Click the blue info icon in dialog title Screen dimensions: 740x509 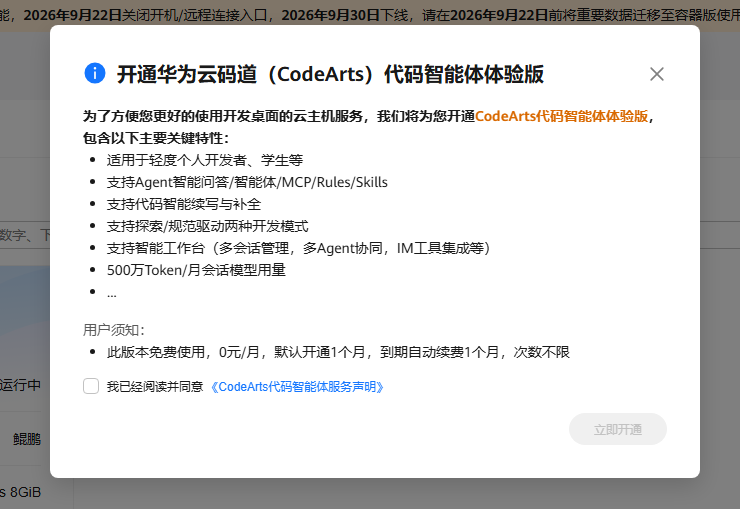click(x=95, y=73)
